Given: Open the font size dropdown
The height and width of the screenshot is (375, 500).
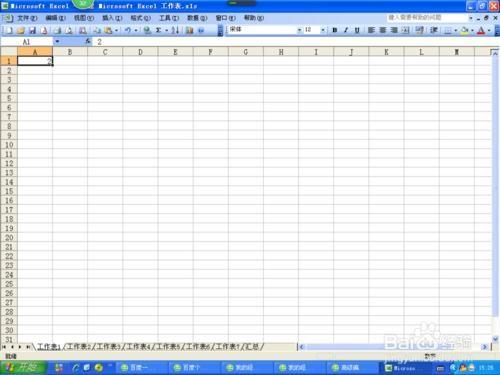Looking at the screenshot, I should (x=323, y=30).
